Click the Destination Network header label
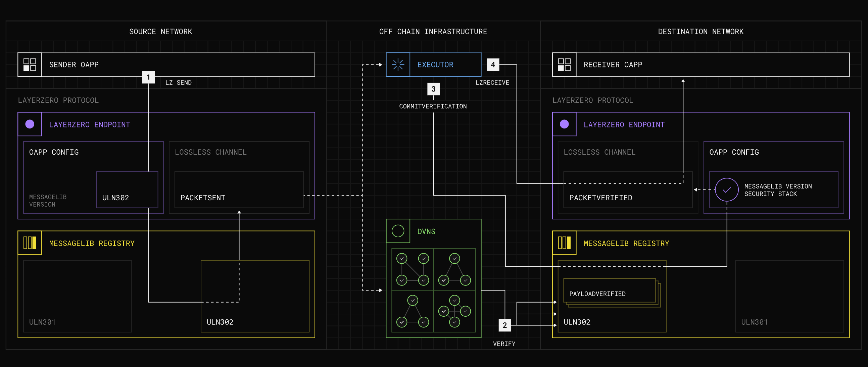 [x=701, y=32]
